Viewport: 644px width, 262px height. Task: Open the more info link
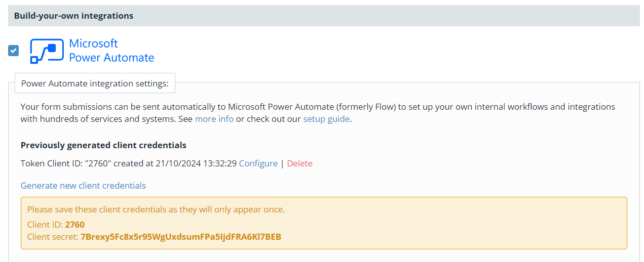click(x=214, y=119)
